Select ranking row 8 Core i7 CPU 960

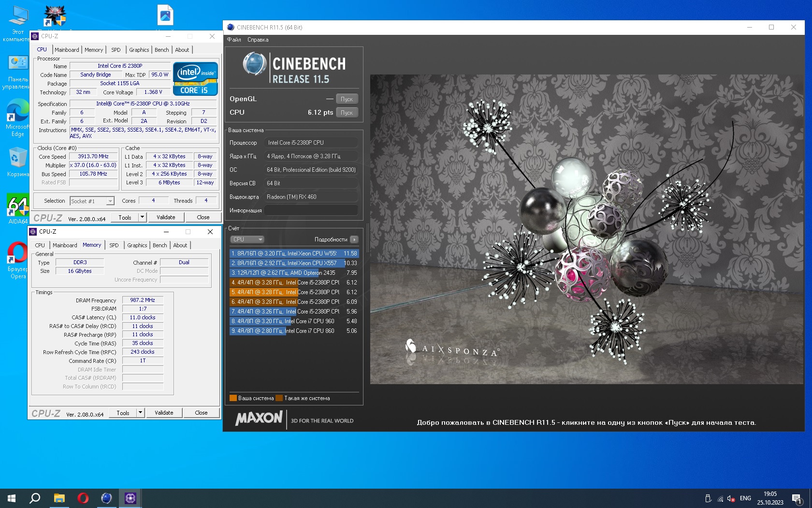click(x=294, y=321)
